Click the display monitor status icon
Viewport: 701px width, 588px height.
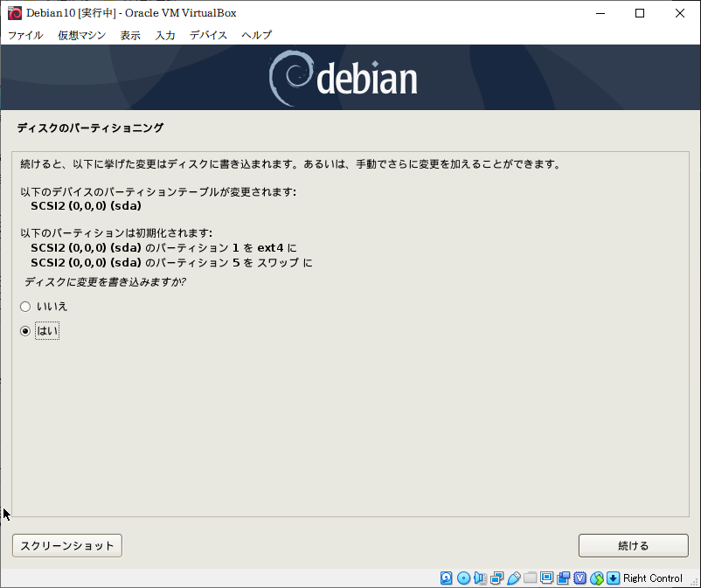[547, 578]
